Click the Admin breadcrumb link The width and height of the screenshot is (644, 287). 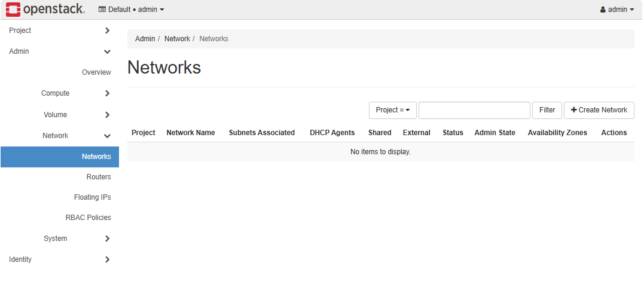[x=145, y=39]
